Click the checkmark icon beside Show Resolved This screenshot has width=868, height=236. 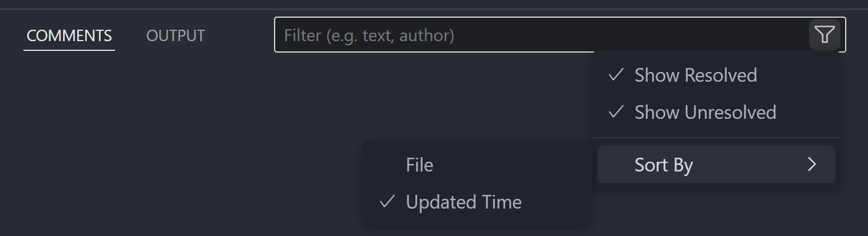pos(616,75)
